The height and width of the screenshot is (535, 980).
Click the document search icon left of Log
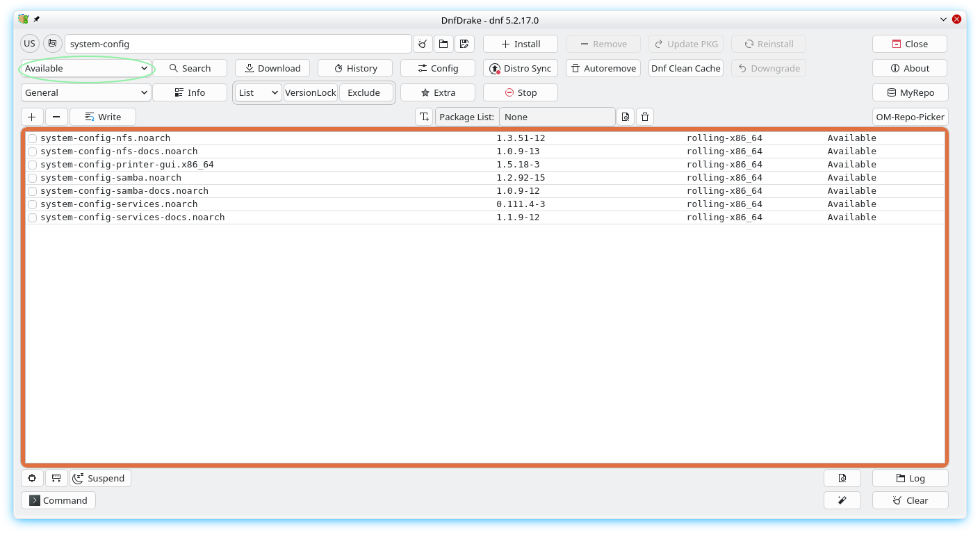(842, 478)
